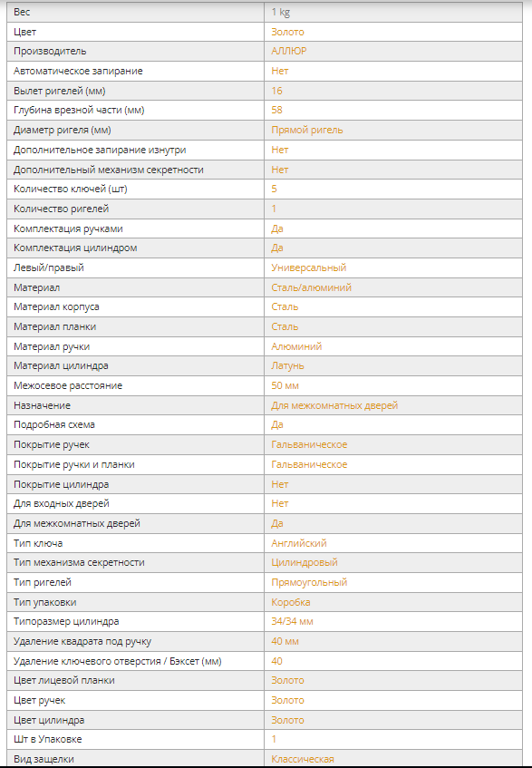Open the 'АЛЛЮР' manufacturer link
Image resolution: width=532 pixels, height=768 pixels.
(289, 51)
